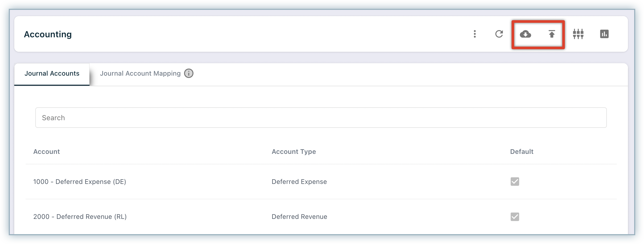Viewport: 644px width, 244px height.
Task: Open the sliders settings icon
Action: (578, 34)
